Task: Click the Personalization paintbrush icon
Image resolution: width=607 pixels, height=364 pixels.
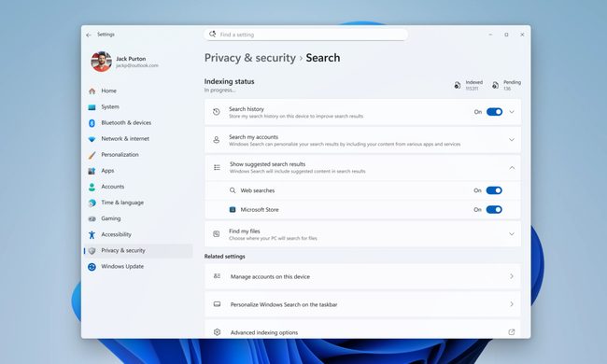Action: [x=92, y=155]
